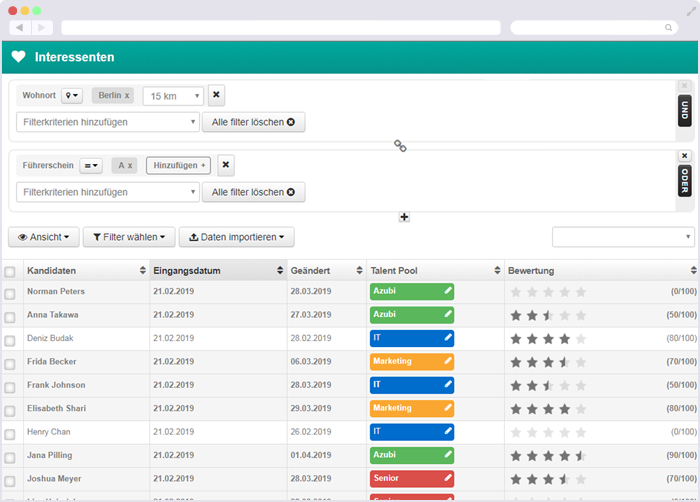Close the ODER filter group

click(x=684, y=155)
